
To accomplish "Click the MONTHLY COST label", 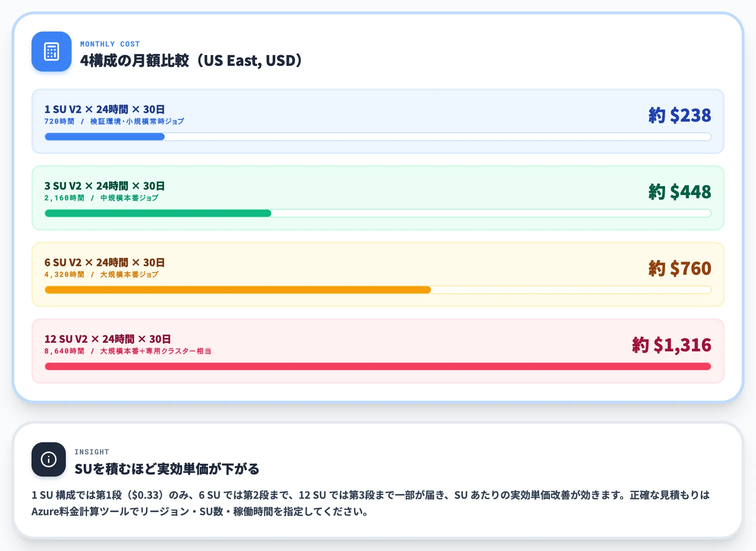I will (x=110, y=44).
